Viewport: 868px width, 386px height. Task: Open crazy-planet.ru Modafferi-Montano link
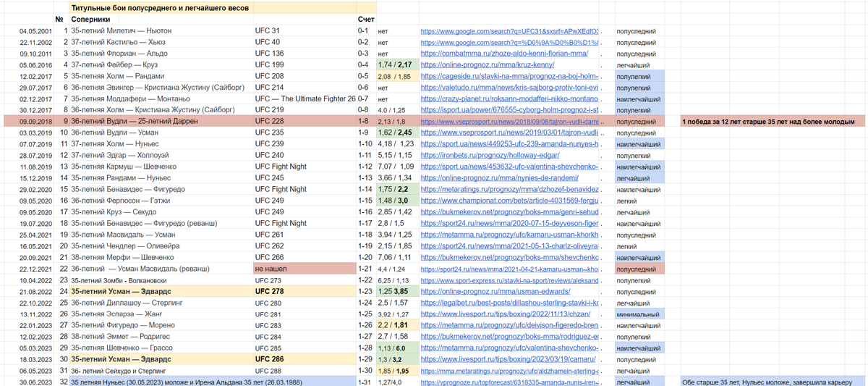click(x=509, y=98)
